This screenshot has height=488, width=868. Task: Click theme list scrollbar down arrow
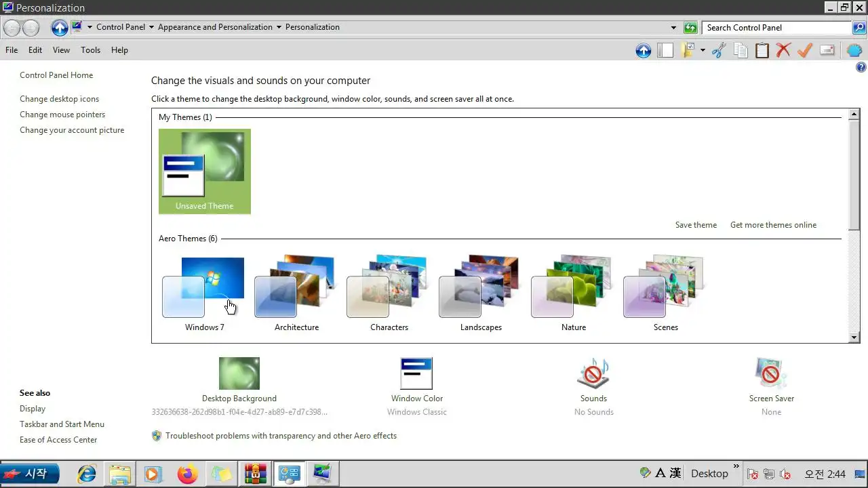pos(854,337)
